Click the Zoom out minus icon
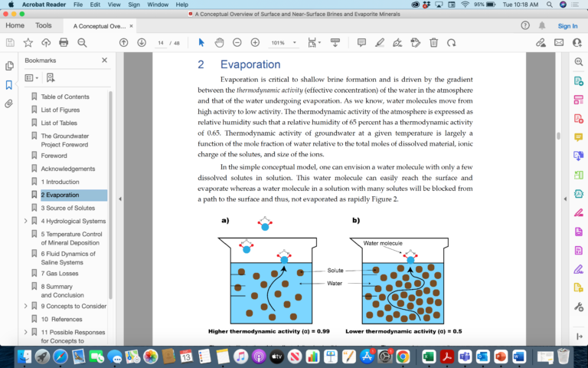The width and height of the screenshot is (588, 368). [237, 42]
